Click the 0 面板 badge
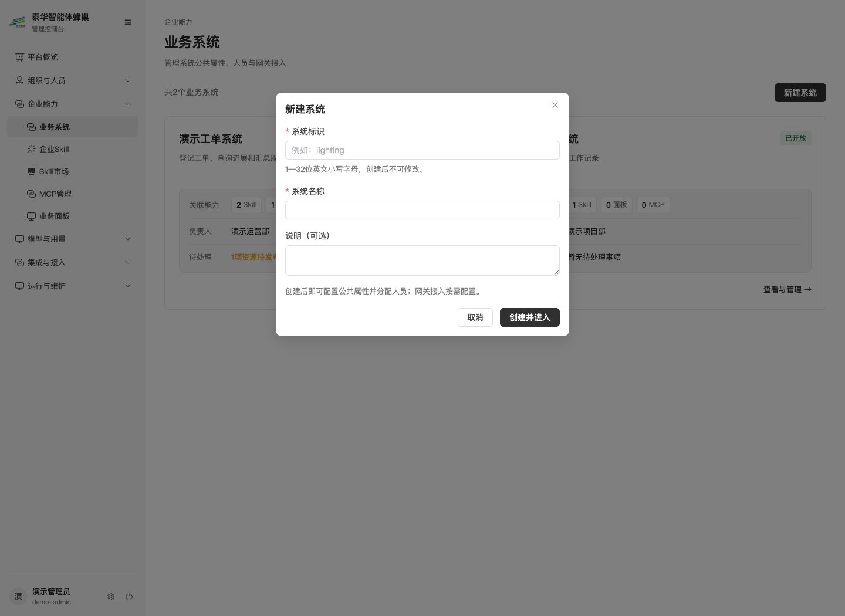Image resolution: width=845 pixels, height=616 pixels. (x=617, y=205)
